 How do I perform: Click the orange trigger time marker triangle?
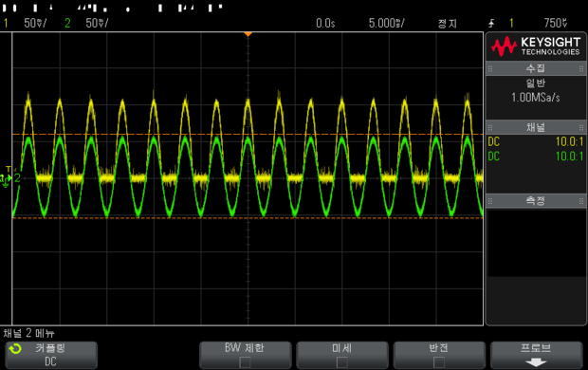point(248,34)
